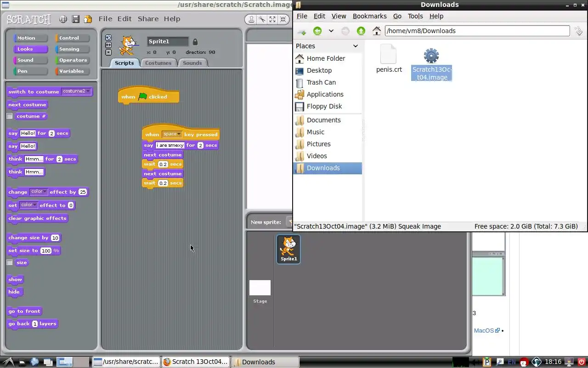Select the grow sprite tool
The image size is (588, 368).
(272, 19)
